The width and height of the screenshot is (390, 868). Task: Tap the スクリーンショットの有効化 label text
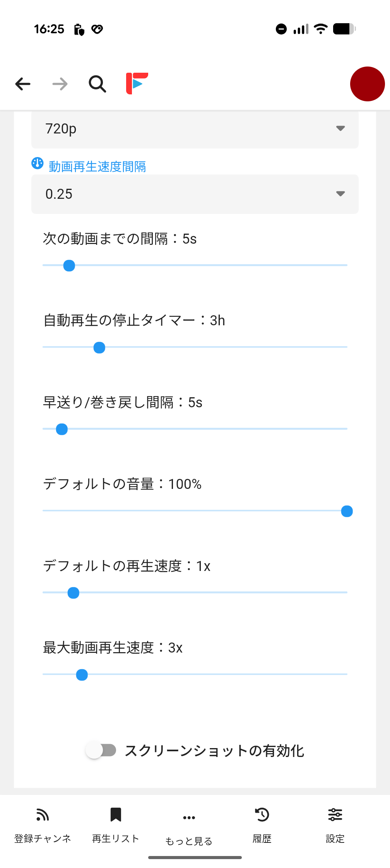click(x=214, y=751)
